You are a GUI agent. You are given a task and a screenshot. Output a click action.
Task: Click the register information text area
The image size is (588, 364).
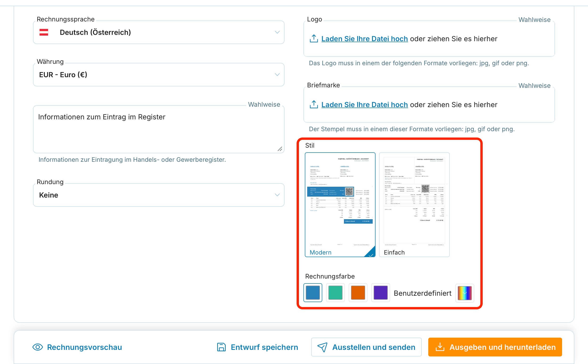(x=159, y=129)
